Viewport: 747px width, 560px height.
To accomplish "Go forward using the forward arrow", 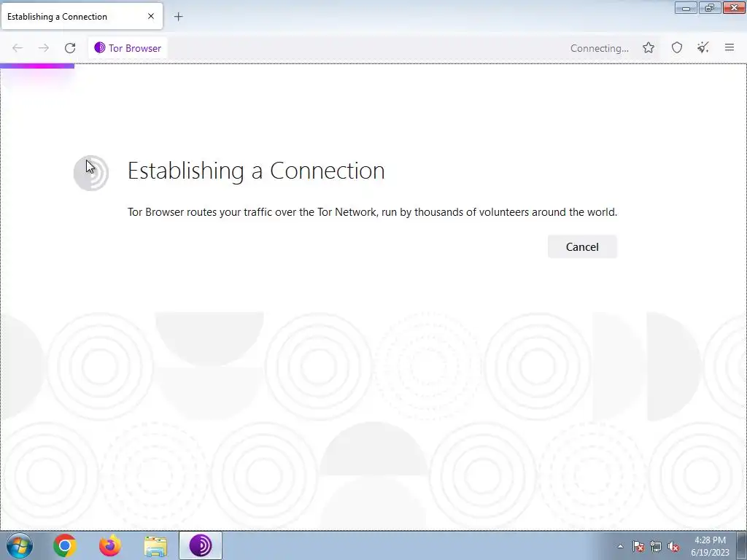I will coord(44,48).
